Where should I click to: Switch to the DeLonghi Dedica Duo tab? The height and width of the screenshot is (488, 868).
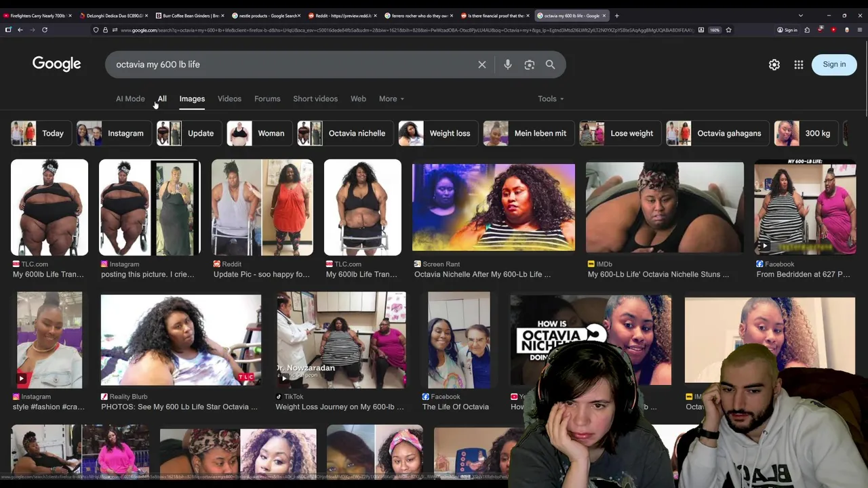pyautogui.click(x=114, y=16)
